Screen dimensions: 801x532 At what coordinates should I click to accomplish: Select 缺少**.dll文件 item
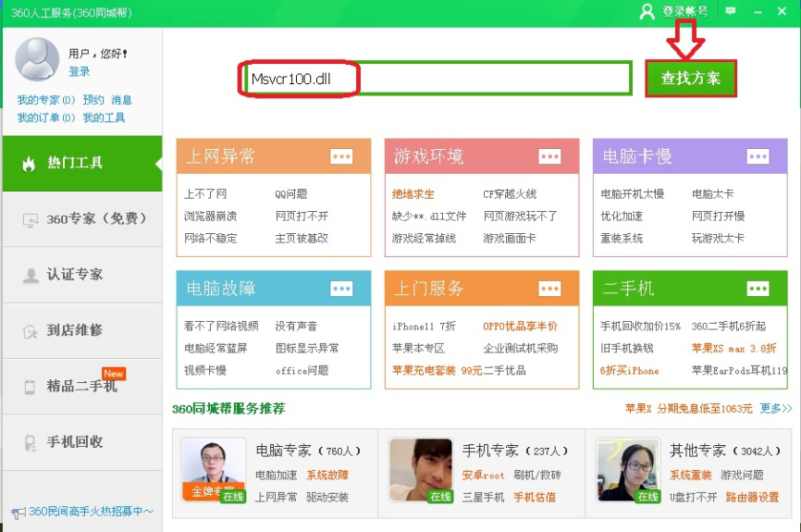[429, 217]
